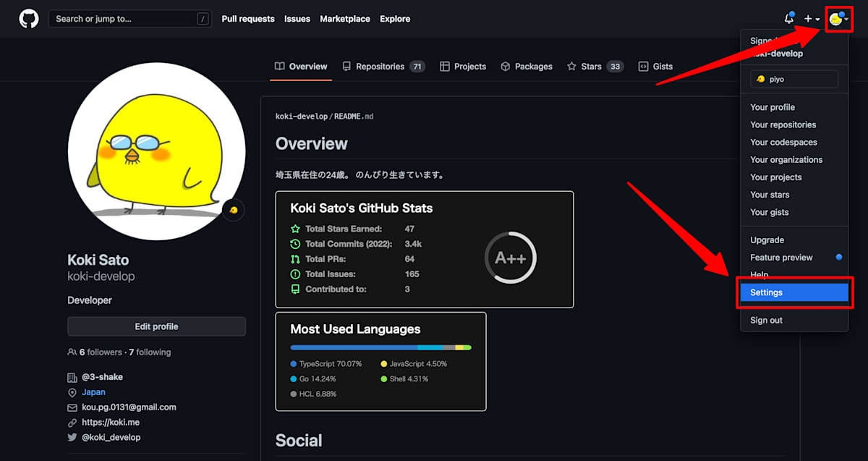Focus the Search or jump to field
868x461 pixels.
pos(129,19)
